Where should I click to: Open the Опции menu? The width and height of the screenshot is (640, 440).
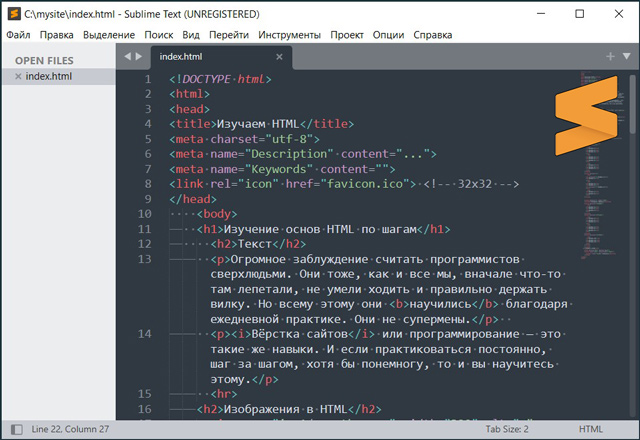pos(389,35)
